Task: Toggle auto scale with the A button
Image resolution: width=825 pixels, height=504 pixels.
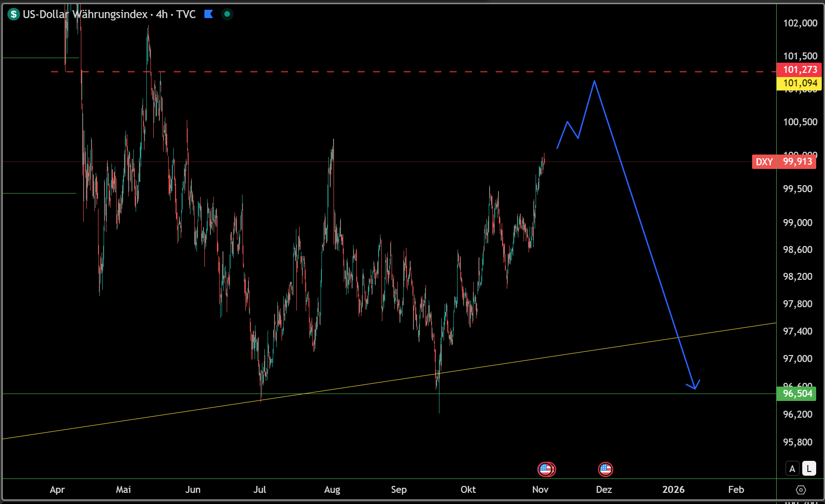Action: [792, 469]
